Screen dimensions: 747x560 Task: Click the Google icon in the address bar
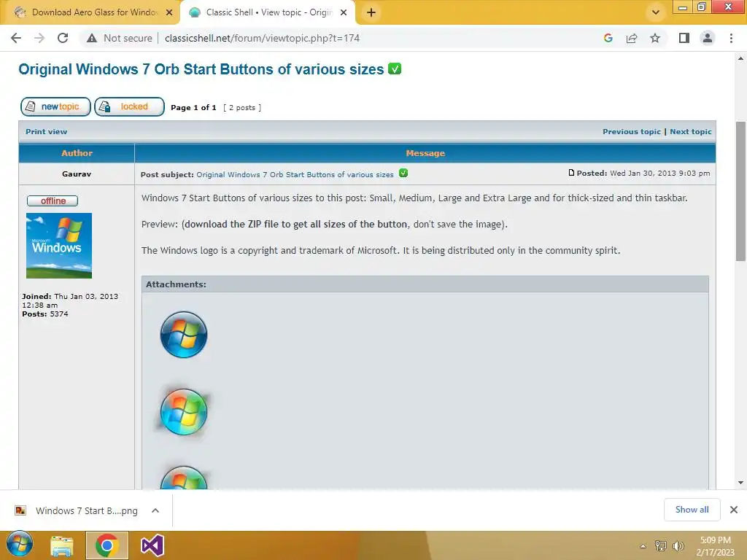(x=608, y=38)
